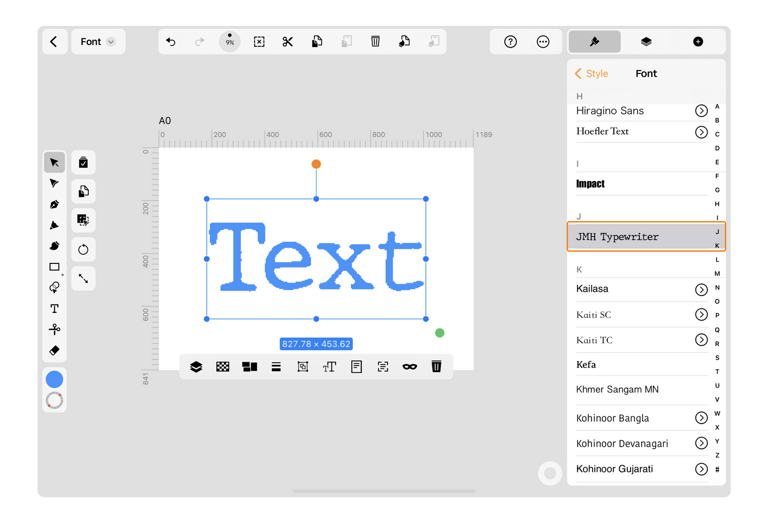This screenshot has height=523, width=768.
Task: Open the help question mark button
Action: pyautogui.click(x=510, y=42)
